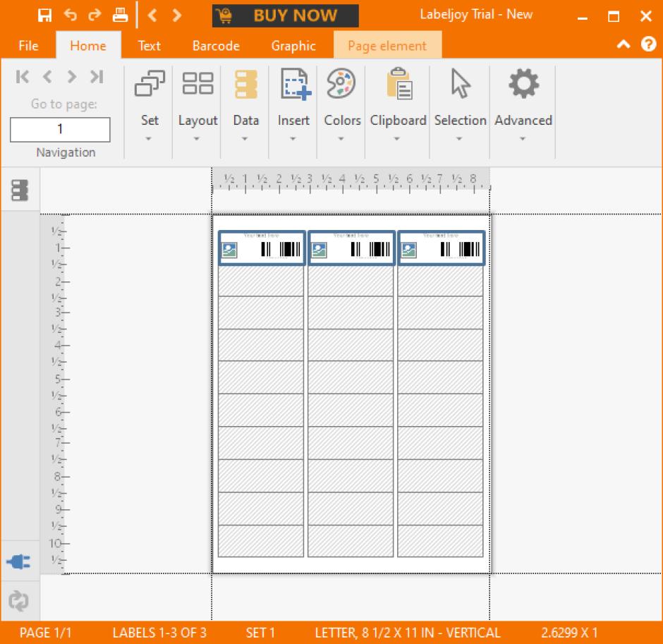Click PAGE 1/1 in the status bar
The image size is (663, 644).
coord(46,633)
